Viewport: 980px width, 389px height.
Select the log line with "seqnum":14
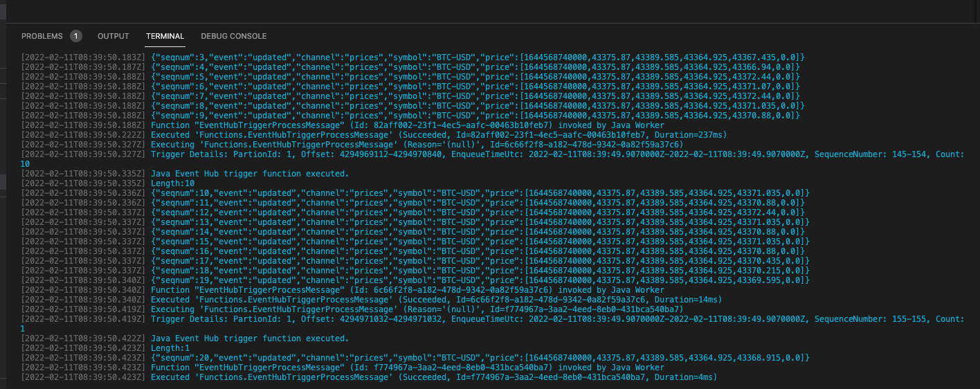click(413, 231)
